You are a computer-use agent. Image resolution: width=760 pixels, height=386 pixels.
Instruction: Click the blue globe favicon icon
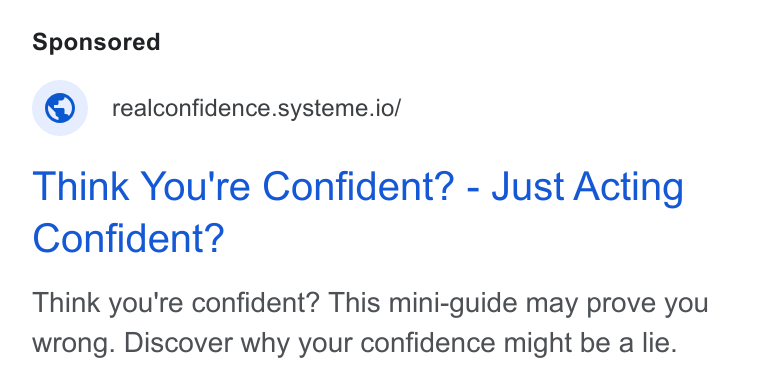pos(60,108)
